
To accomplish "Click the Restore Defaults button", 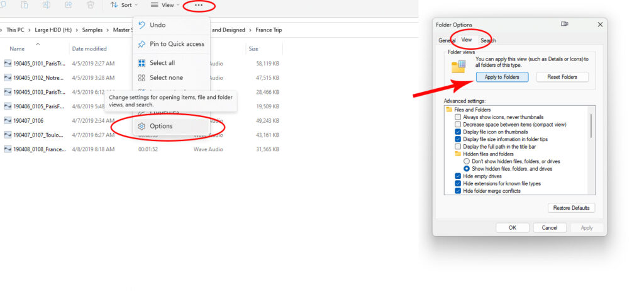I will pyautogui.click(x=571, y=208).
